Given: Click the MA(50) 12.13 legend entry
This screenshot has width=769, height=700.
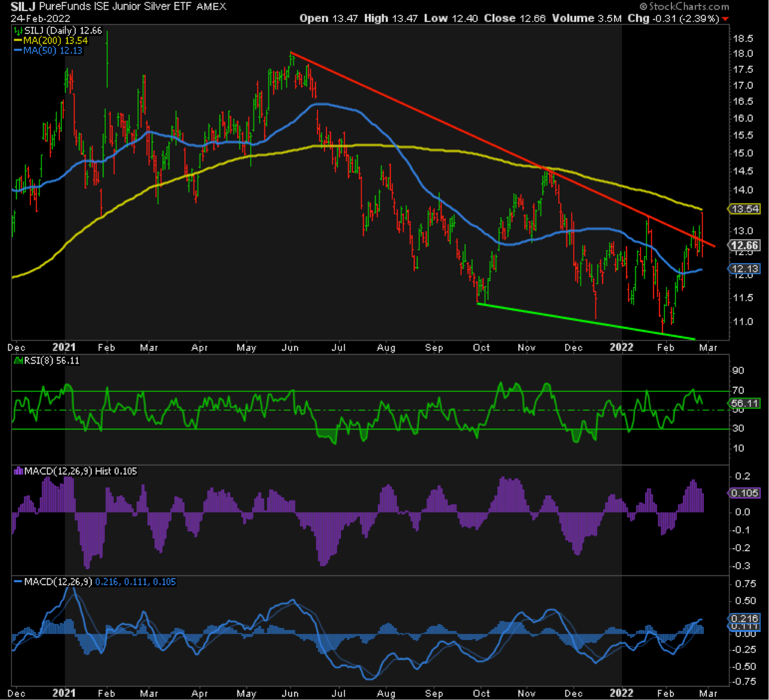Looking at the screenshot, I should coord(48,51).
